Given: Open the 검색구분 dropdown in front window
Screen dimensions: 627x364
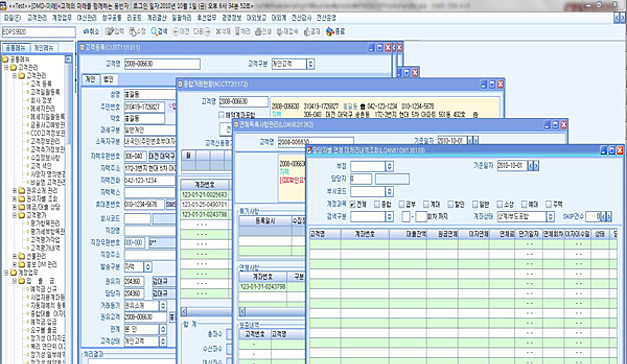Looking at the screenshot, I should coord(389,216).
